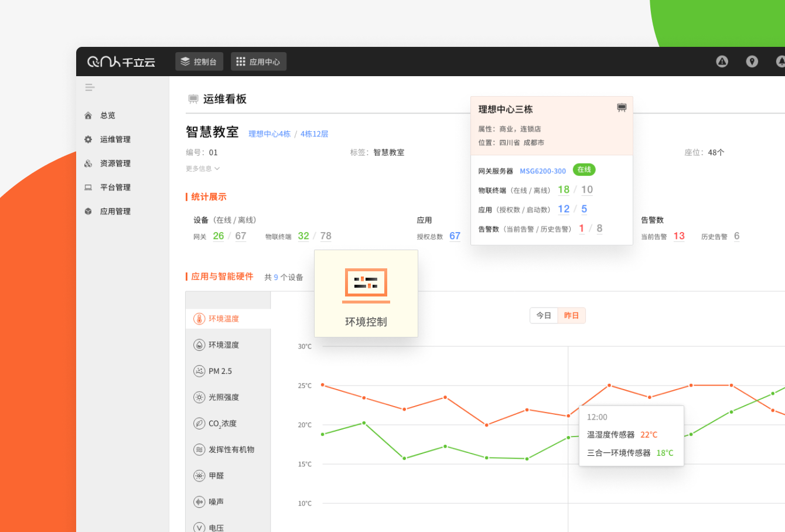Select the 噪声 sound icon

coord(199,502)
